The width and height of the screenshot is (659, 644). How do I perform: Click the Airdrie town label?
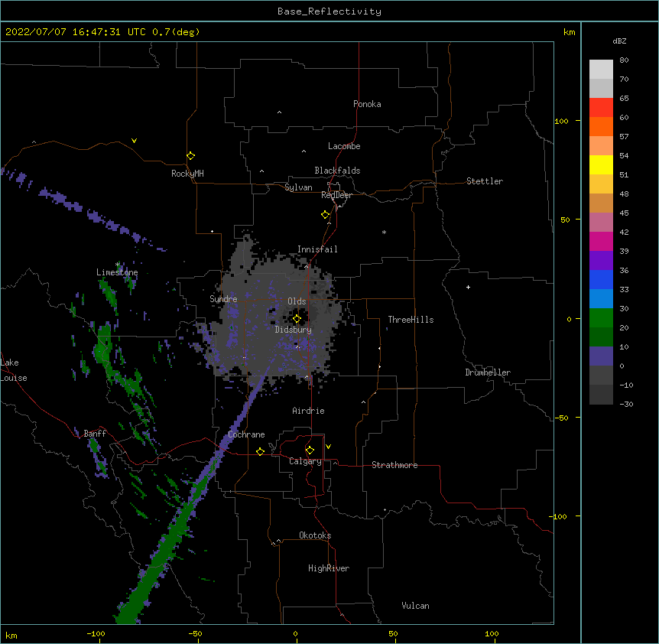308,411
